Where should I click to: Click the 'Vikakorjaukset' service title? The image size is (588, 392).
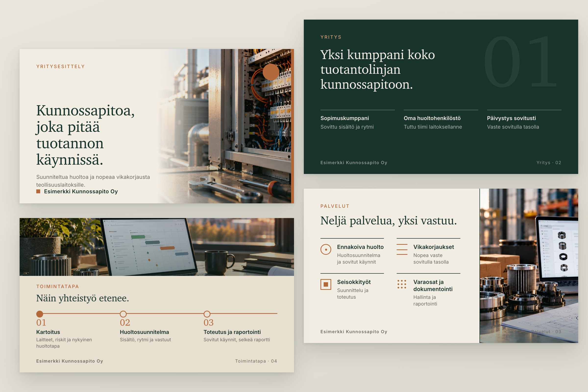[x=434, y=247]
